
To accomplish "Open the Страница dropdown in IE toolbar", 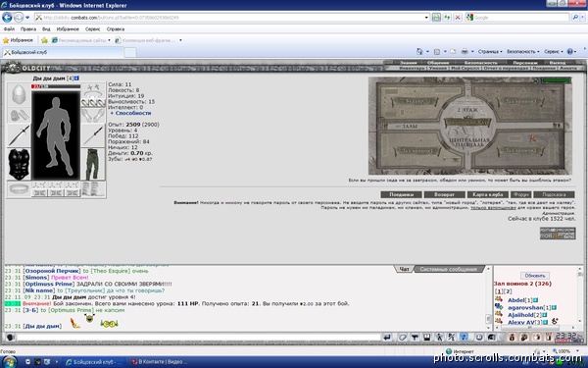I will 490,51.
